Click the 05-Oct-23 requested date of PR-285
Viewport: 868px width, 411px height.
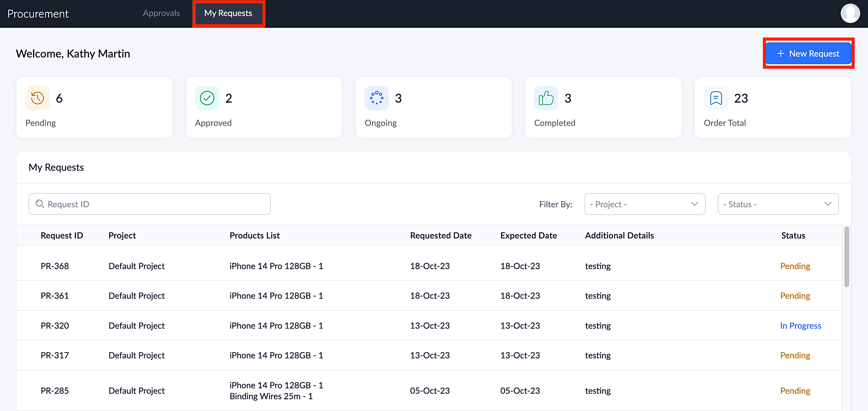click(430, 391)
